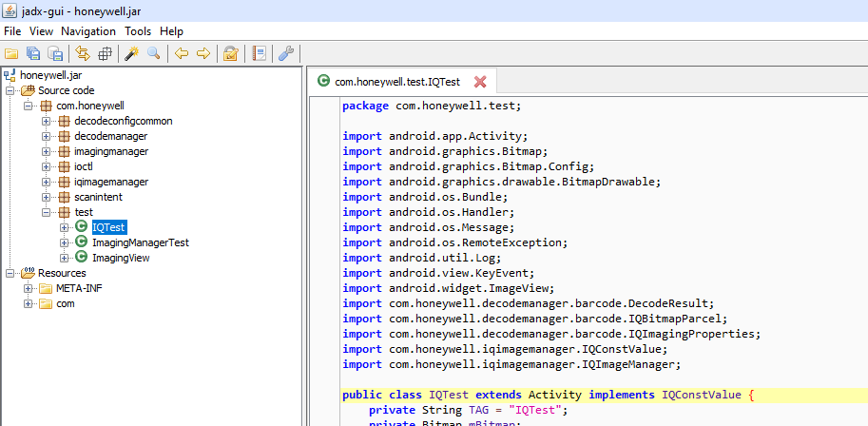Close the com.honeywell.test.IQTest tab

480,82
